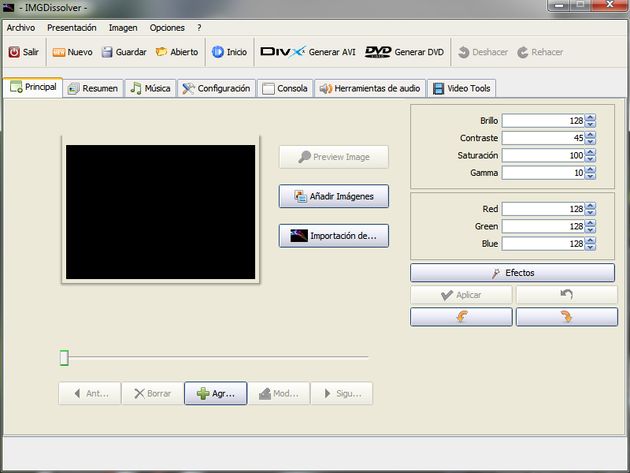Viewport: 630px width, 473px height.
Task: Switch to the Principal tab
Action: (x=33, y=87)
